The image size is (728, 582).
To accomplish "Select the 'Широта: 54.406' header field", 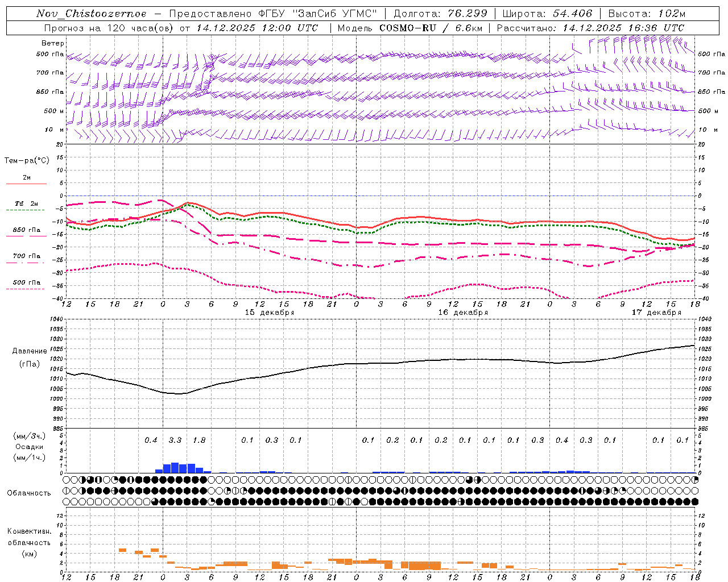I will click(547, 14).
